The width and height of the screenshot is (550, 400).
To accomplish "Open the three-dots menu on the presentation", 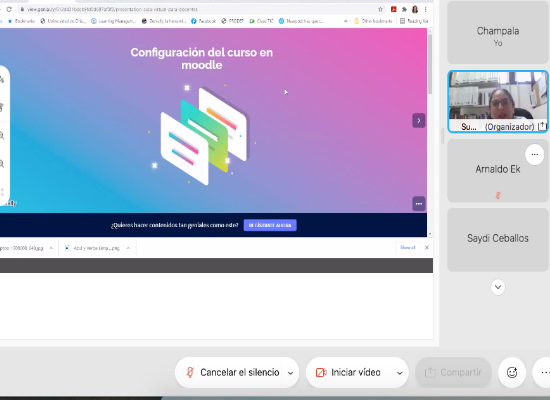I will (x=418, y=204).
